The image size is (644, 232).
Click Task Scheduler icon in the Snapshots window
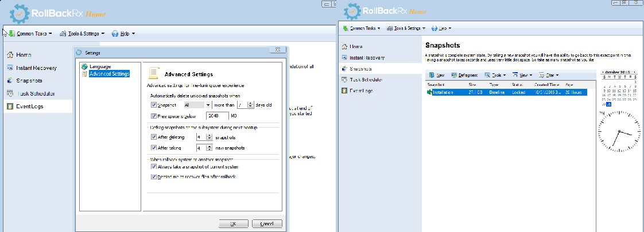tap(344, 80)
